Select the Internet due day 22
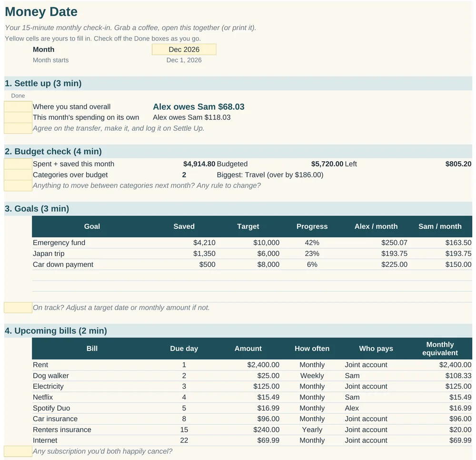 [184, 440]
